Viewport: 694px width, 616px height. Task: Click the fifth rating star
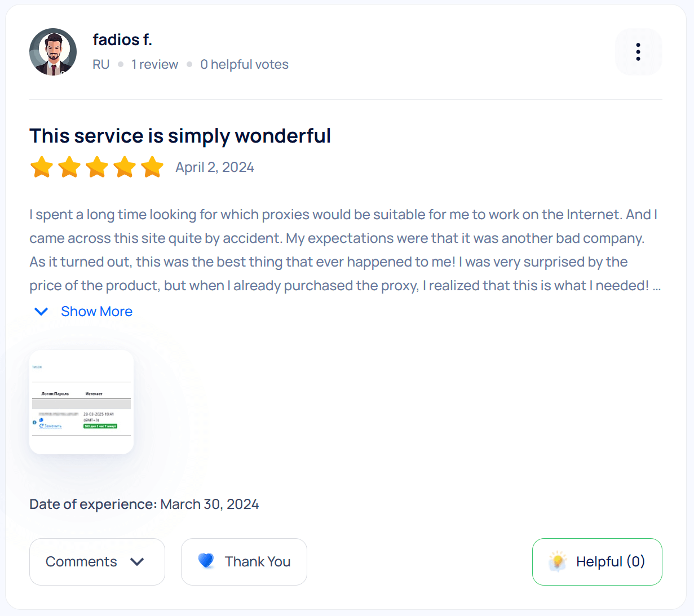[x=152, y=167]
